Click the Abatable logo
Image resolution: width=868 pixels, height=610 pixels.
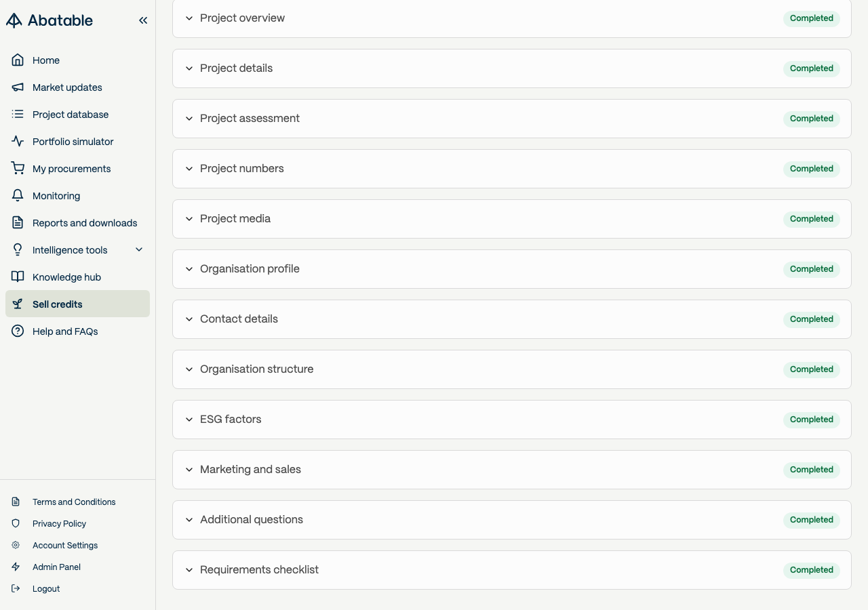[50, 20]
